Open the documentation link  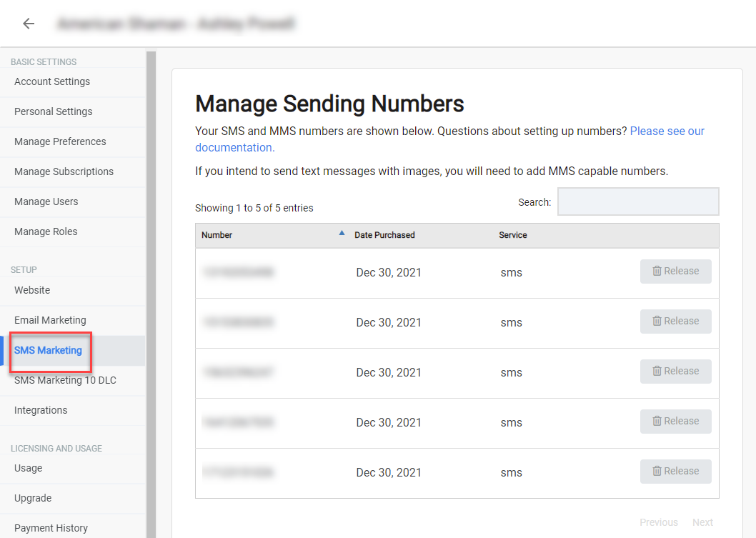[235, 147]
